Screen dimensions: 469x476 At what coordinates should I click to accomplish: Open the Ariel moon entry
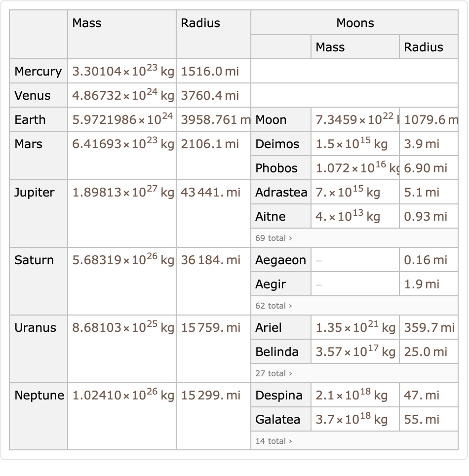269,327
